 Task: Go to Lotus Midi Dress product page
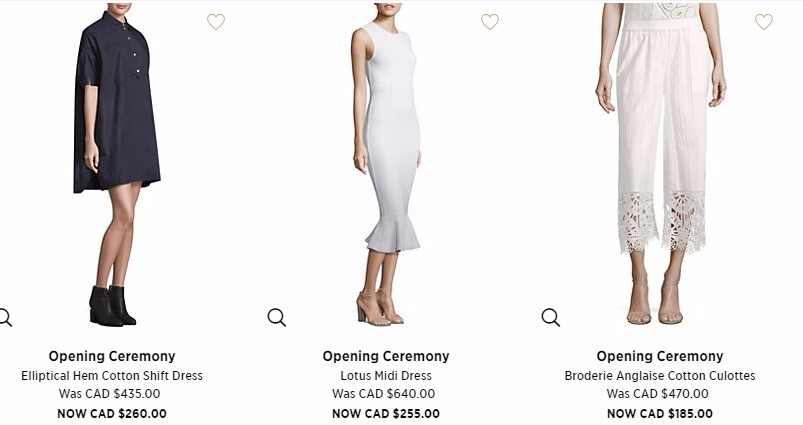point(386,376)
